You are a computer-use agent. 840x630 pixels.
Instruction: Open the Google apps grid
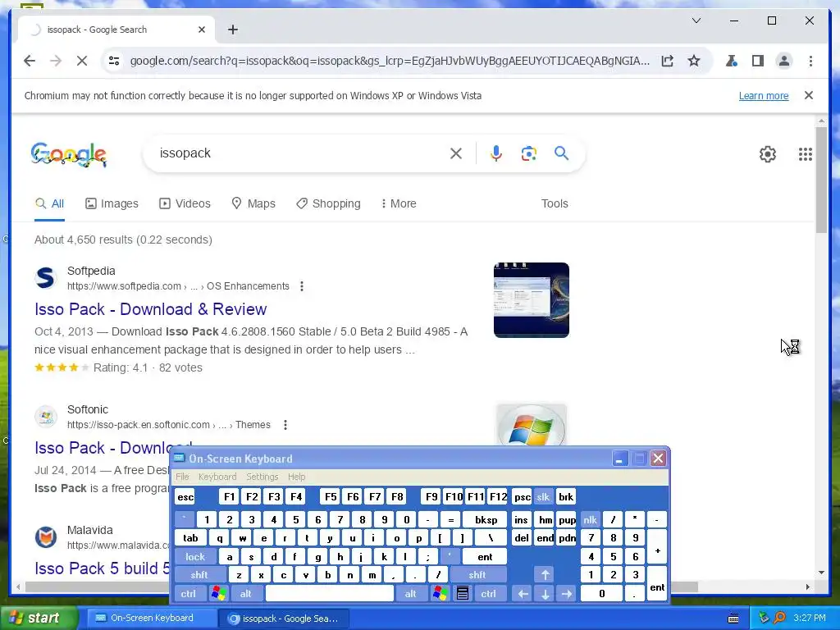tap(806, 154)
